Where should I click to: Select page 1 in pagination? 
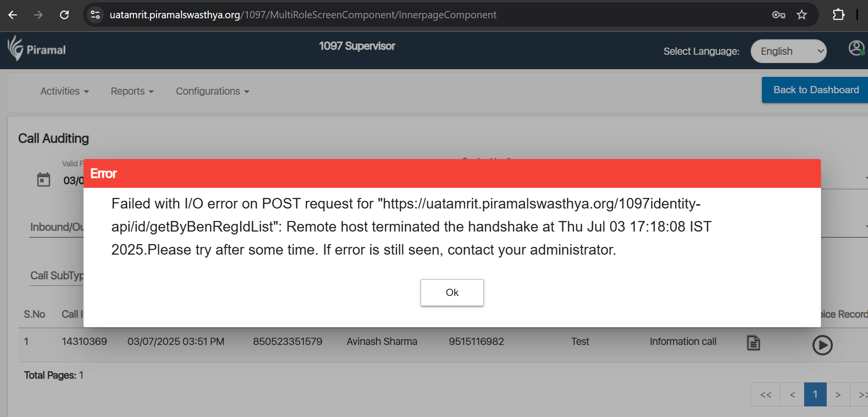[815, 394]
